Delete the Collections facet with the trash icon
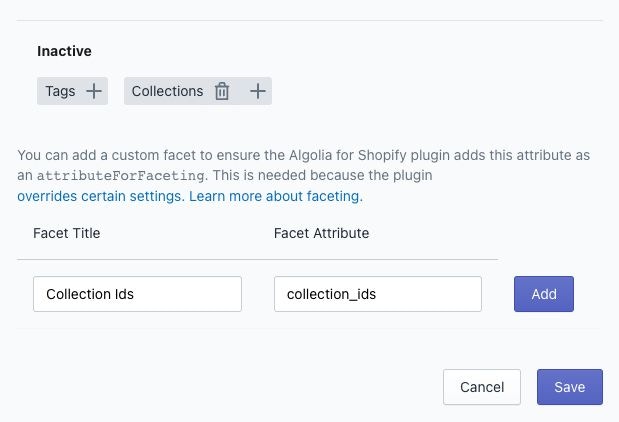This screenshot has height=422, width=619. pyautogui.click(x=222, y=91)
